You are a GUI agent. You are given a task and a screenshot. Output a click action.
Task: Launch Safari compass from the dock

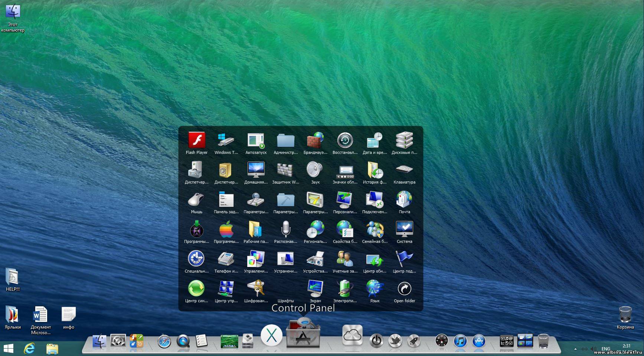click(164, 341)
